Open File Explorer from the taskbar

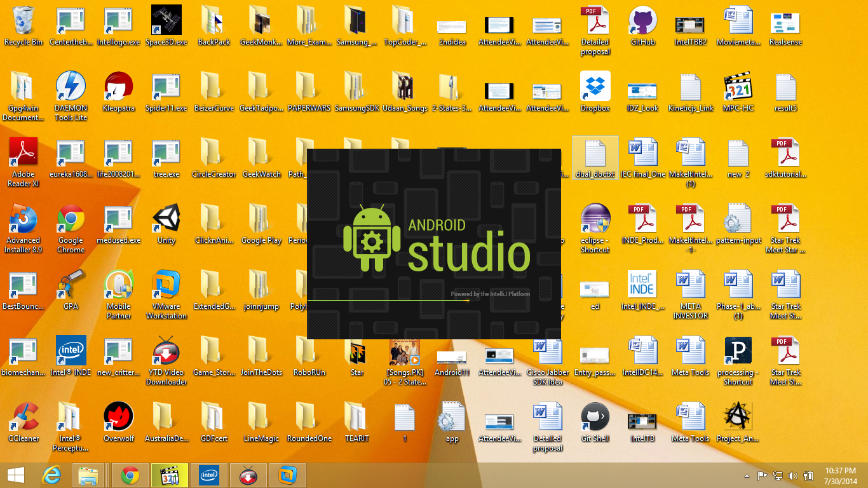[88, 475]
